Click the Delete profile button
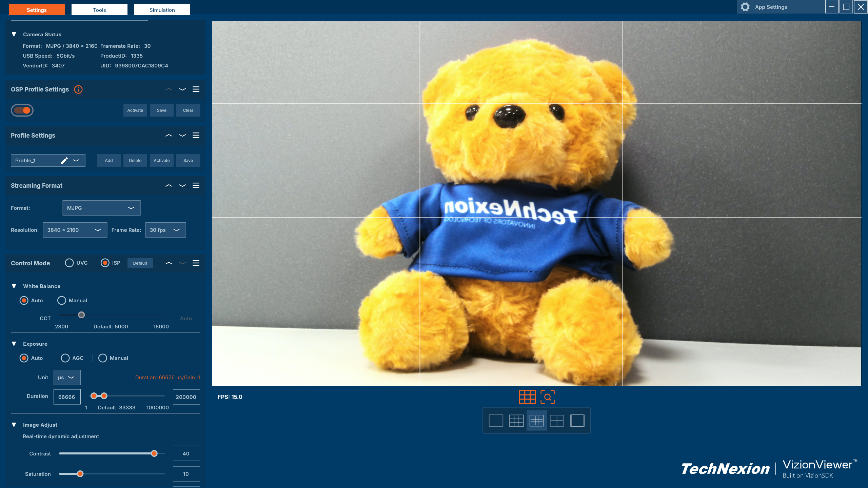 tap(135, 161)
